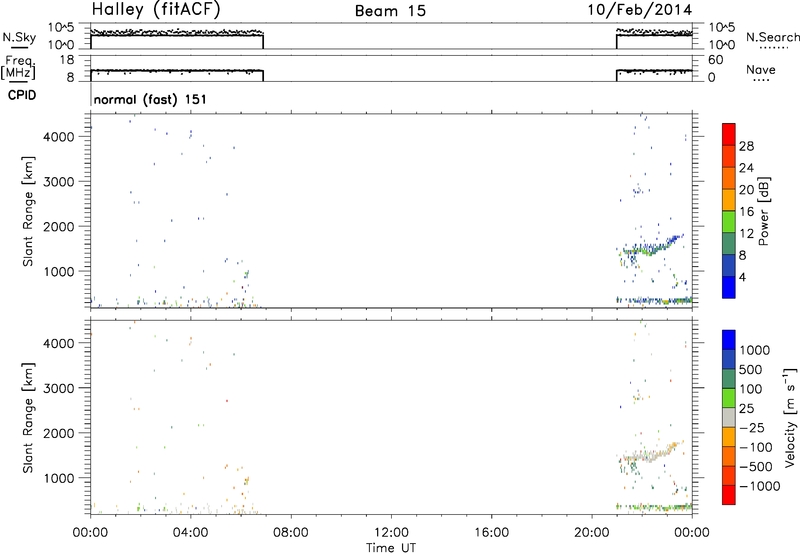Click the '25' label on velocity colorbar
This screenshot has height=554, width=800.
point(746,408)
